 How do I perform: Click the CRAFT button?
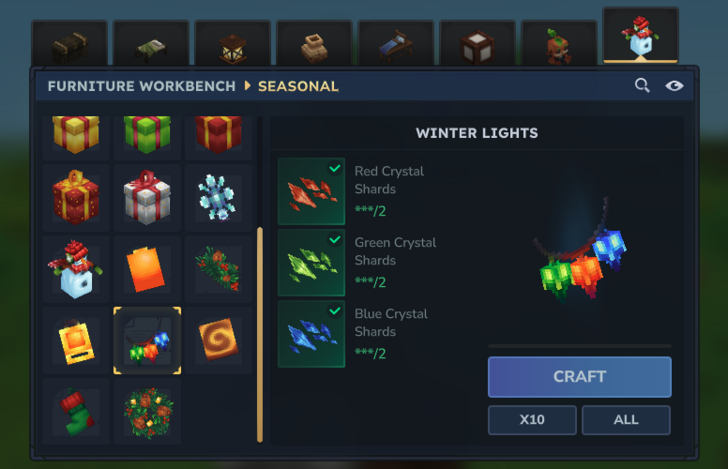(x=579, y=377)
